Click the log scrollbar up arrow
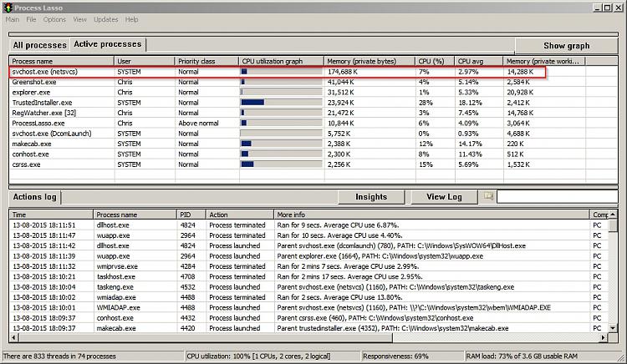Image resolution: width=627 pixels, height=364 pixels. [613, 215]
